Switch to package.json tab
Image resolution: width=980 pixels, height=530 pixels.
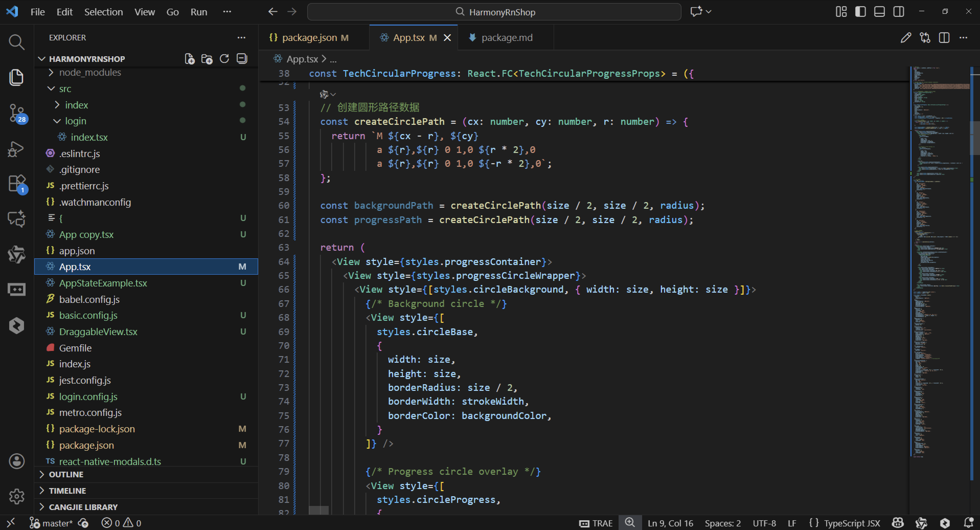[x=309, y=38]
